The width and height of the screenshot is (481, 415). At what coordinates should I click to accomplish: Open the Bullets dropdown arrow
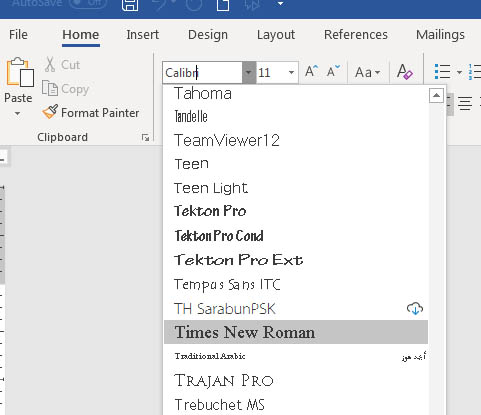point(459,72)
